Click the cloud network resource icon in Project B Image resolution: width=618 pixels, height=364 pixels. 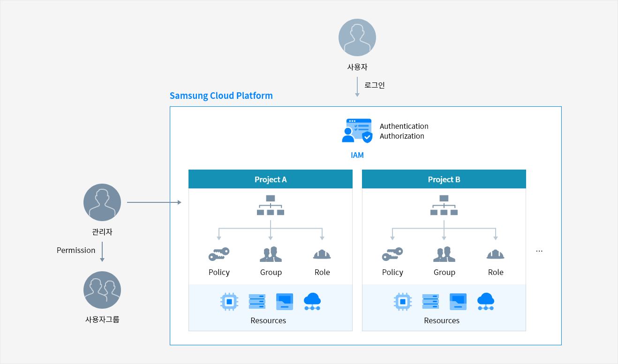click(x=486, y=302)
